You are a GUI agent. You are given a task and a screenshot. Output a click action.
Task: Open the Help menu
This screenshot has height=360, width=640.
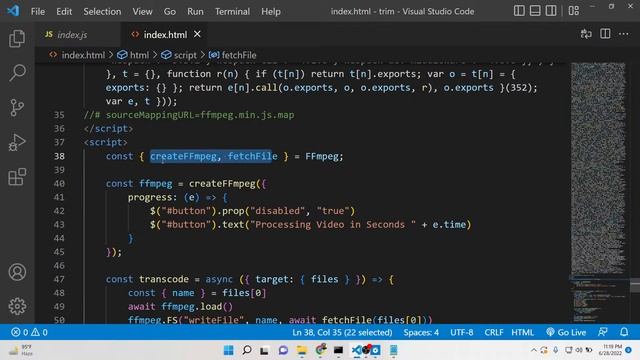click(x=271, y=11)
